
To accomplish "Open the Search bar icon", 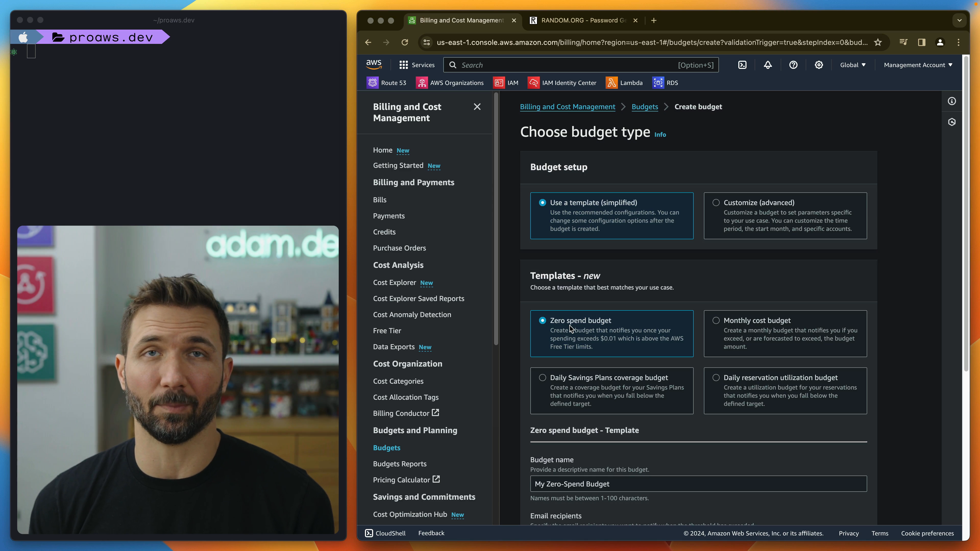I will (452, 65).
